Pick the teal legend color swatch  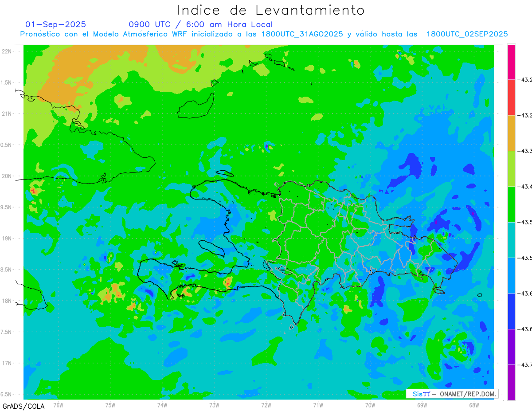[511, 240]
